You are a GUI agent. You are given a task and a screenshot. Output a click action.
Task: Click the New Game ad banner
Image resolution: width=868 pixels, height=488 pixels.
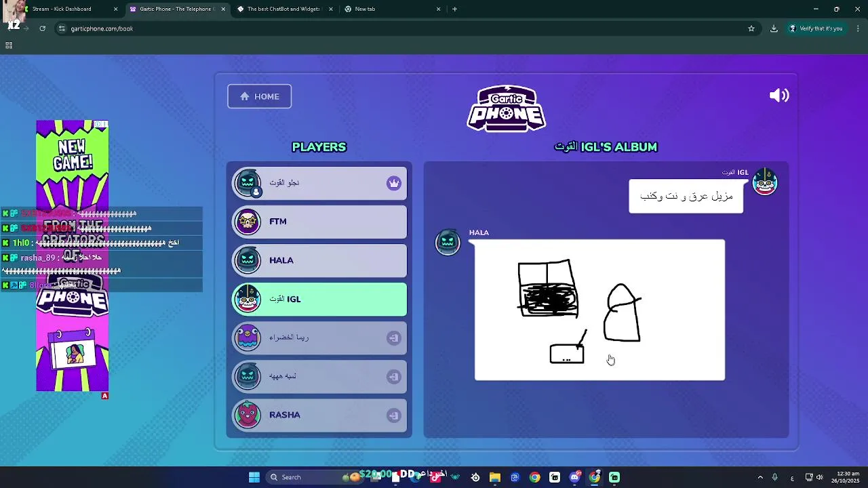73,256
